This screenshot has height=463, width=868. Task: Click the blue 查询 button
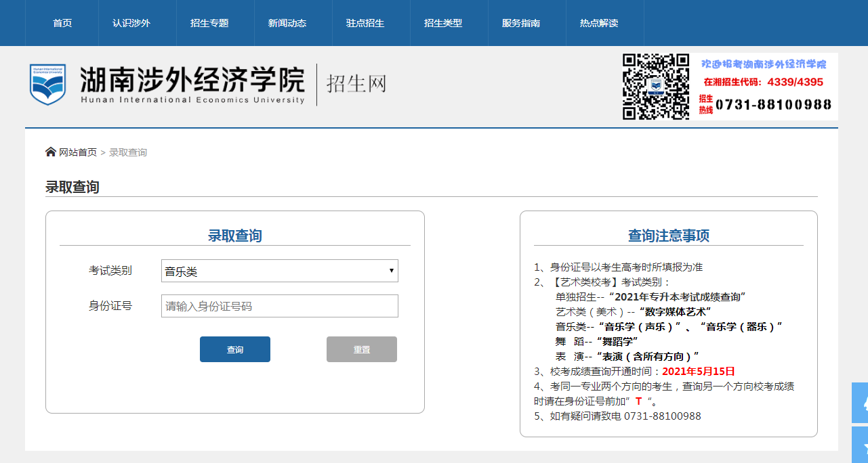click(234, 349)
